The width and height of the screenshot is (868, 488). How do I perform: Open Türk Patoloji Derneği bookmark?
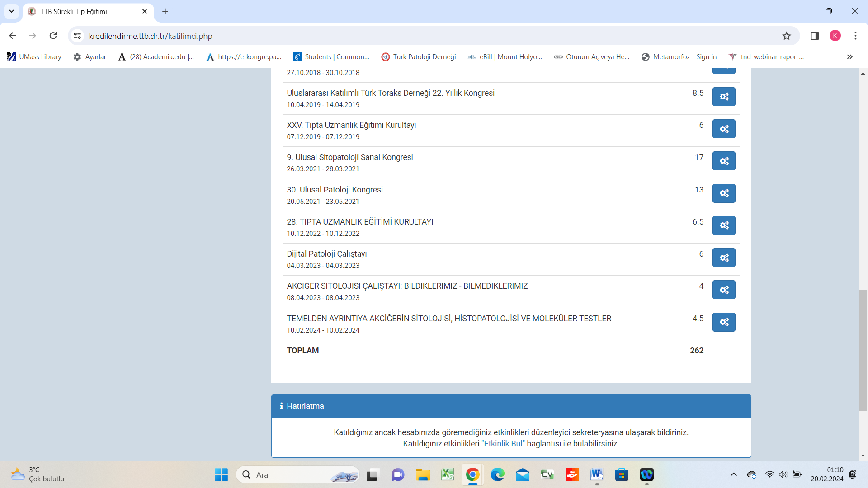pyautogui.click(x=418, y=57)
